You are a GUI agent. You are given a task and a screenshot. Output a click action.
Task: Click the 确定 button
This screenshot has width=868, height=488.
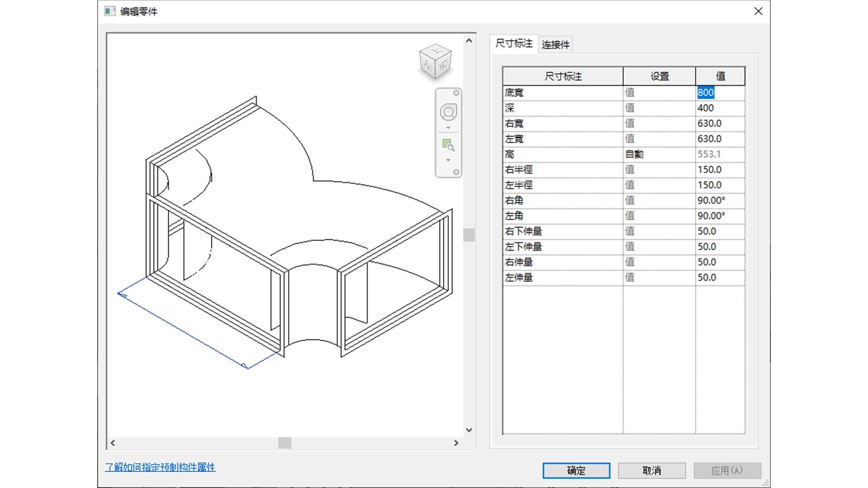point(576,470)
